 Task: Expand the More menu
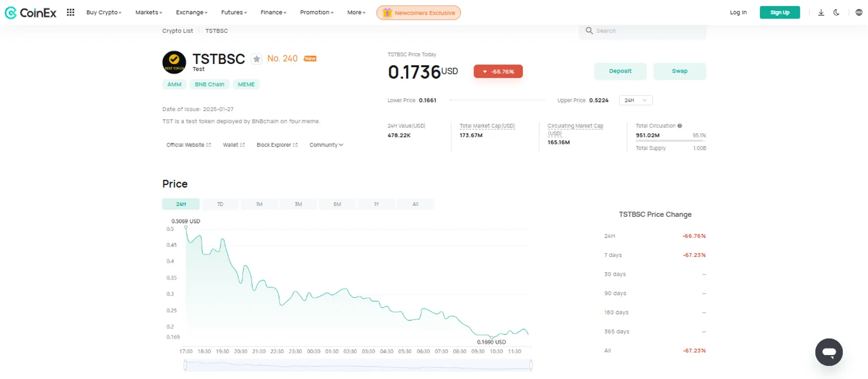coord(356,12)
